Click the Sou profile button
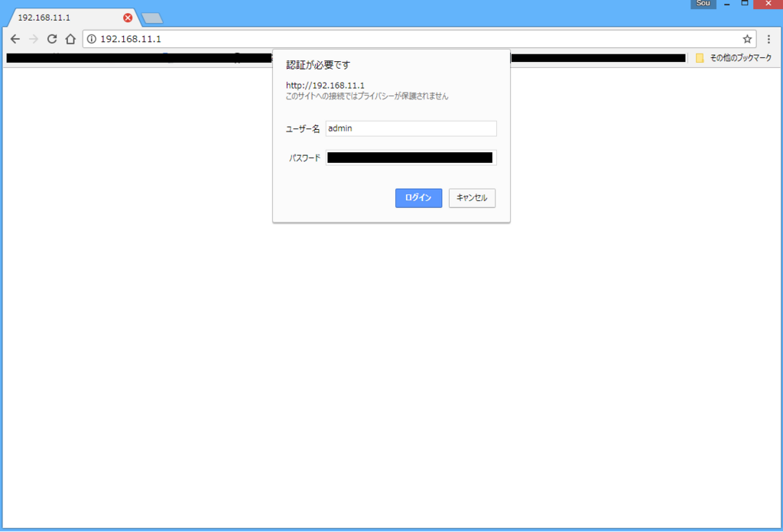 tap(703, 4)
